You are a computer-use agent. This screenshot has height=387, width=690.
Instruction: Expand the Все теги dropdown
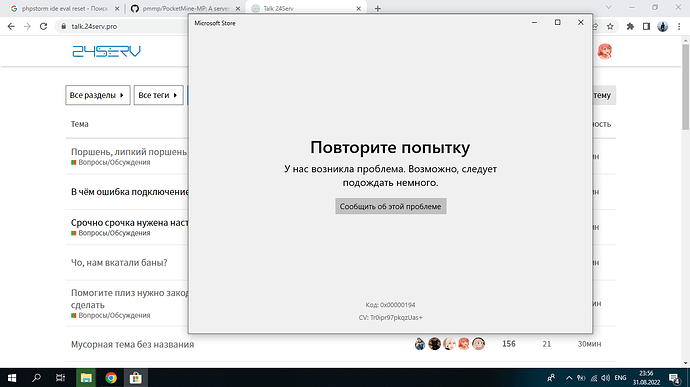pyautogui.click(x=158, y=95)
